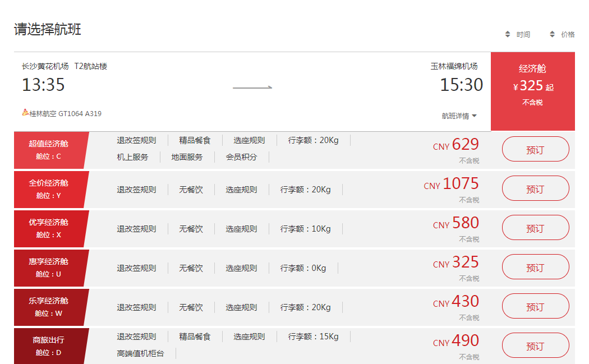
Task: Sort flights by 价格 arrows icon
Action: tap(552, 34)
